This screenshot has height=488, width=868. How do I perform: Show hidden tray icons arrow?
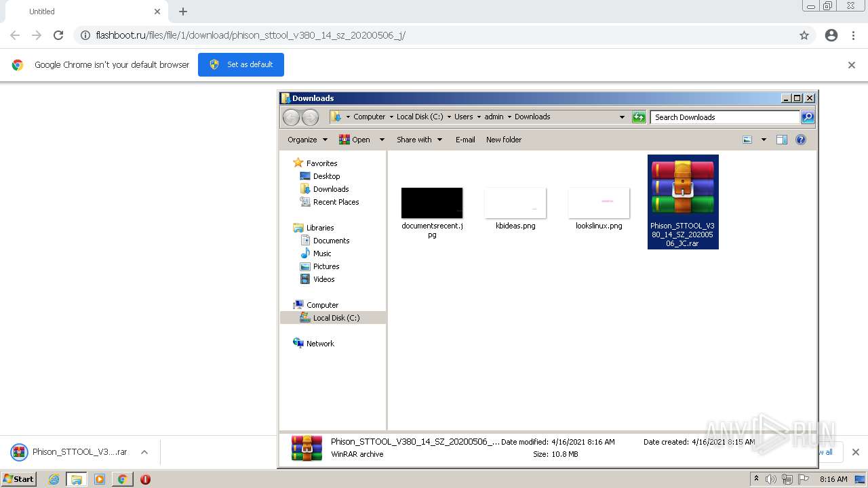(756, 479)
